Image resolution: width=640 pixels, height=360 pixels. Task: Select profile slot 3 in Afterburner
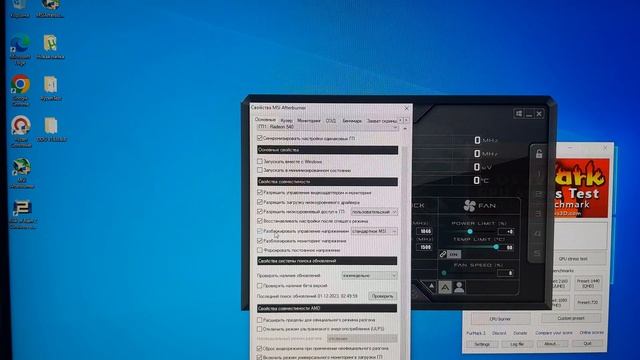click(539, 213)
